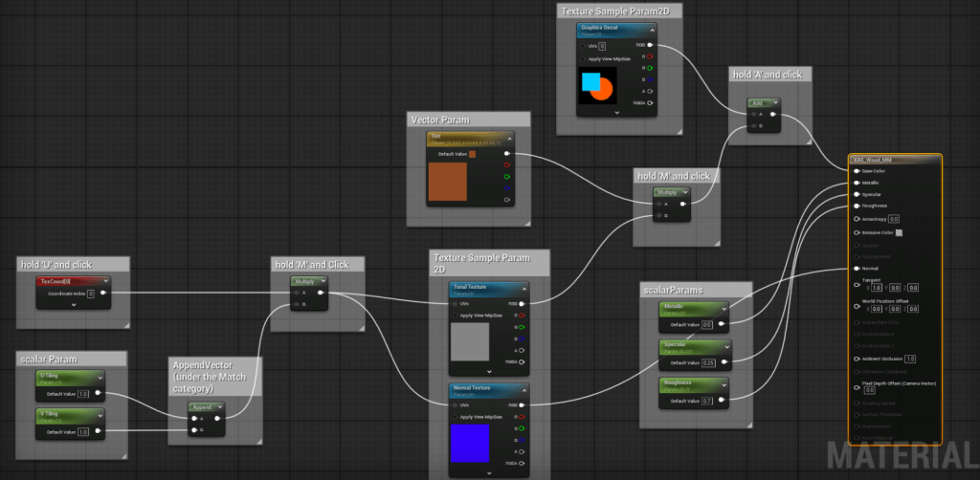The height and width of the screenshot is (480, 980).
Task: Click the Tonal Texture gray preview thumbnail
Action: click(x=469, y=341)
